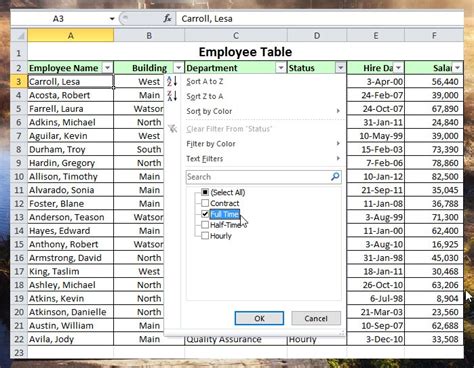Viewport: 474px width, 368px height.
Task: Open Filter by Color menu entry
Action: coord(255,144)
